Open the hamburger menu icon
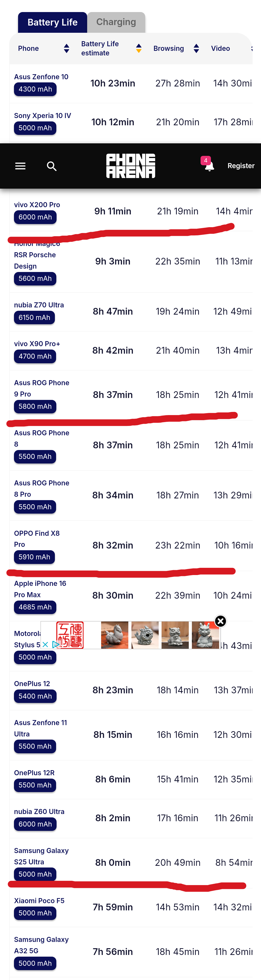The image size is (261, 980). tap(20, 166)
